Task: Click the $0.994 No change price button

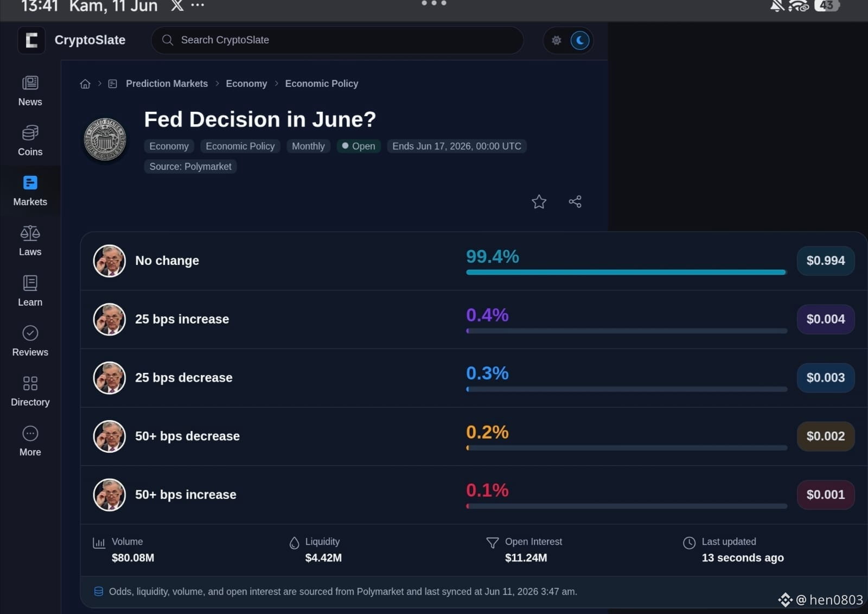Action: [x=826, y=261]
